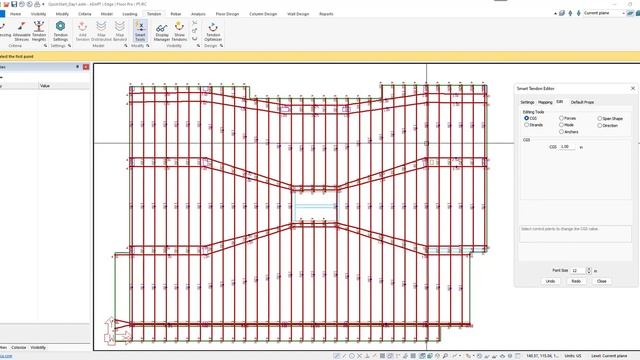Click the Redo icon in the quick access toolbar
This screenshot has width=640, height=360.
(x=29, y=4)
